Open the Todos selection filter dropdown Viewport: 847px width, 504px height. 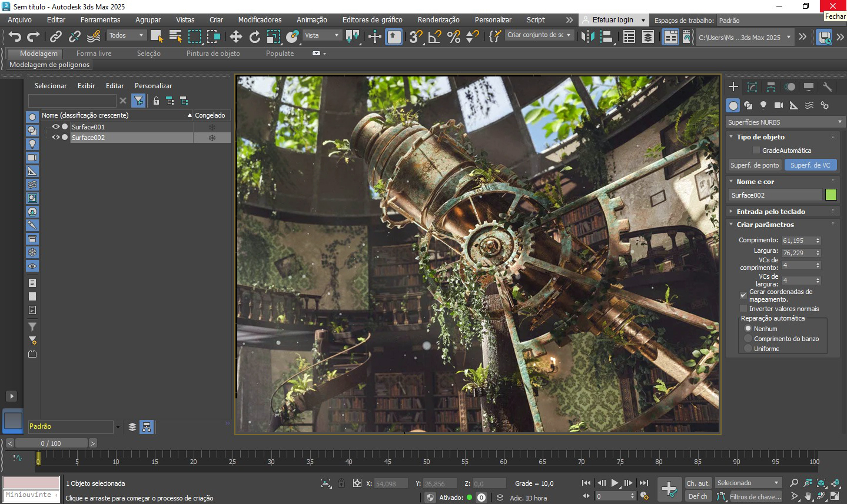126,35
